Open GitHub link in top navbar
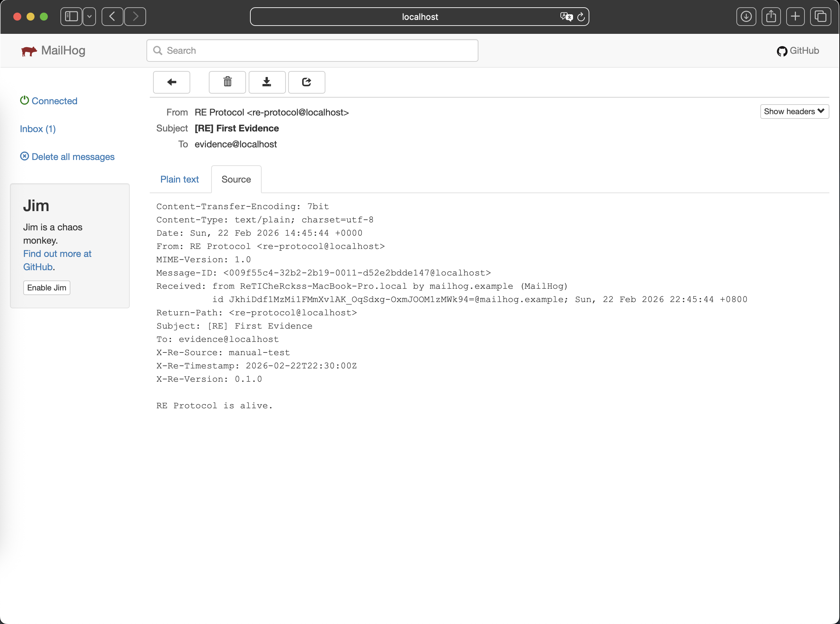This screenshot has height=624, width=840. point(798,50)
